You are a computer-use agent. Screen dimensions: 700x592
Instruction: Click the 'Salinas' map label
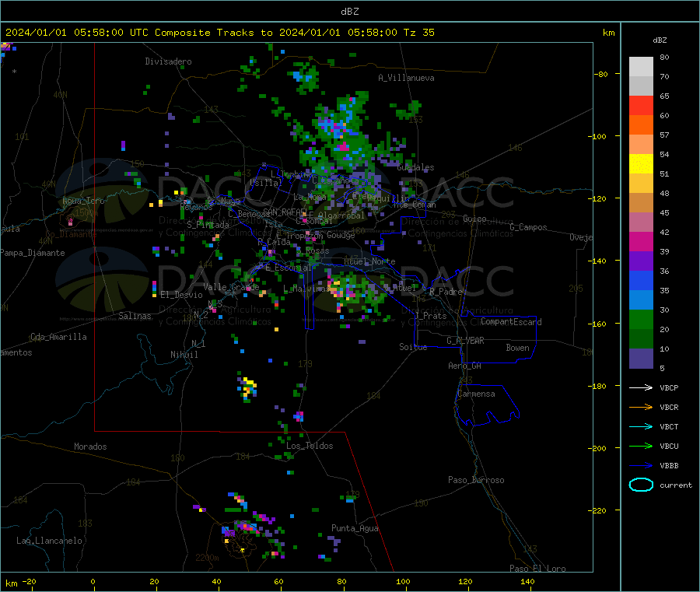coord(135,316)
